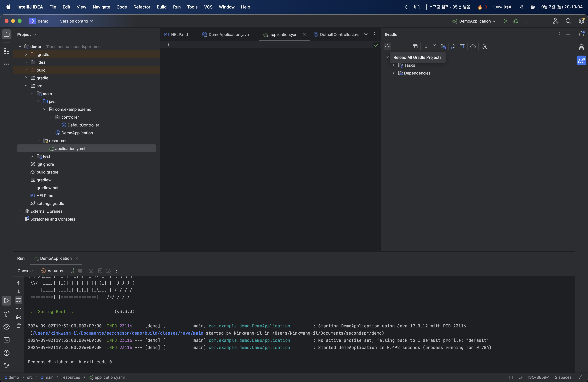Open Git tool window icon
The width and height of the screenshot is (588, 382).
pos(6,366)
